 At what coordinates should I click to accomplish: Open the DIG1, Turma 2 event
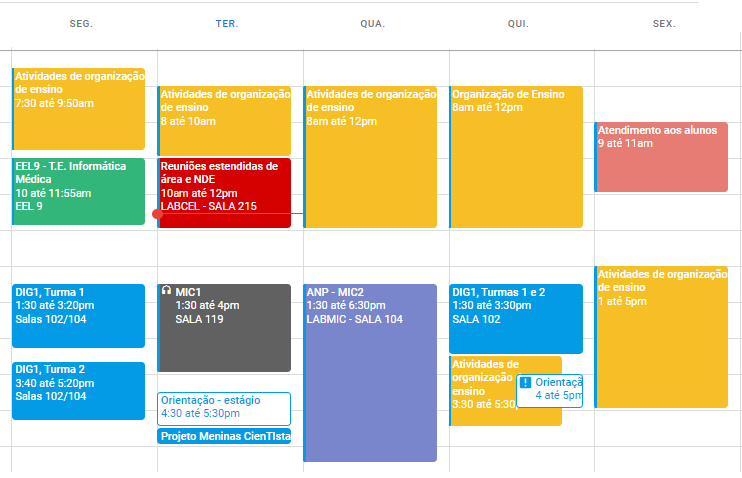pyautogui.click(x=79, y=390)
